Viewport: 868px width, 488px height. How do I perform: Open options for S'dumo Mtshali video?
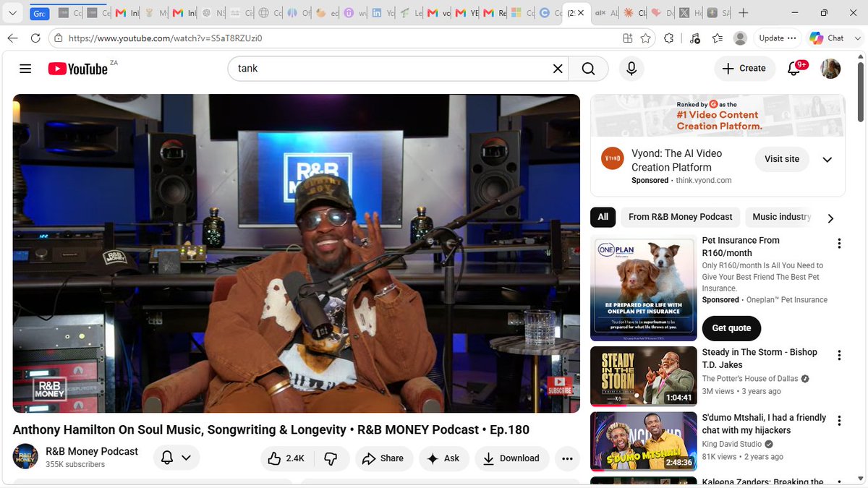839,421
